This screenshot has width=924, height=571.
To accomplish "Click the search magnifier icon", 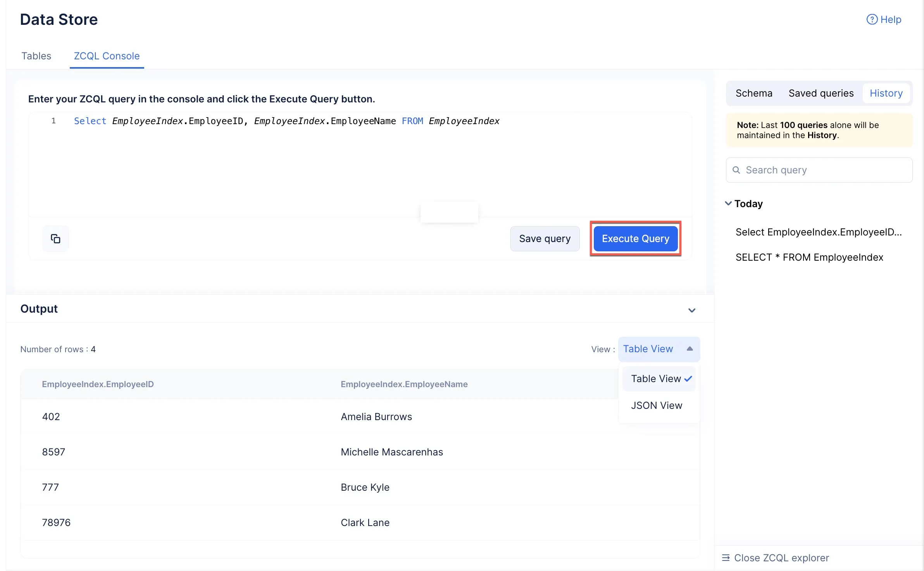I will (736, 170).
